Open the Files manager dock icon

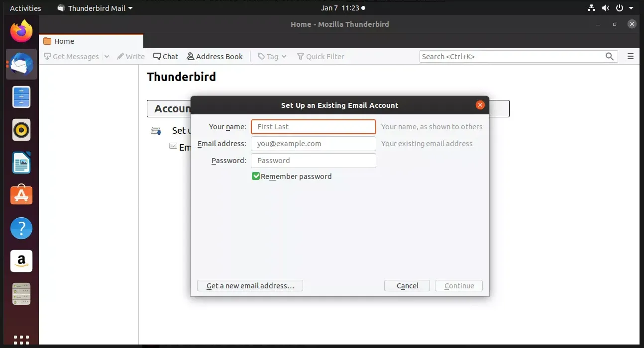(x=21, y=97)
